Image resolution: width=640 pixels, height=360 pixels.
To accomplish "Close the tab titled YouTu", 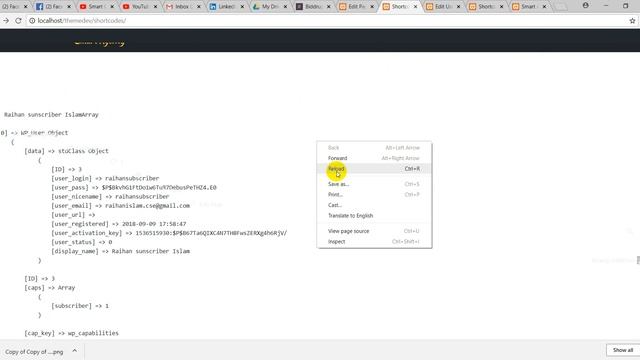I will click(156, 7).
